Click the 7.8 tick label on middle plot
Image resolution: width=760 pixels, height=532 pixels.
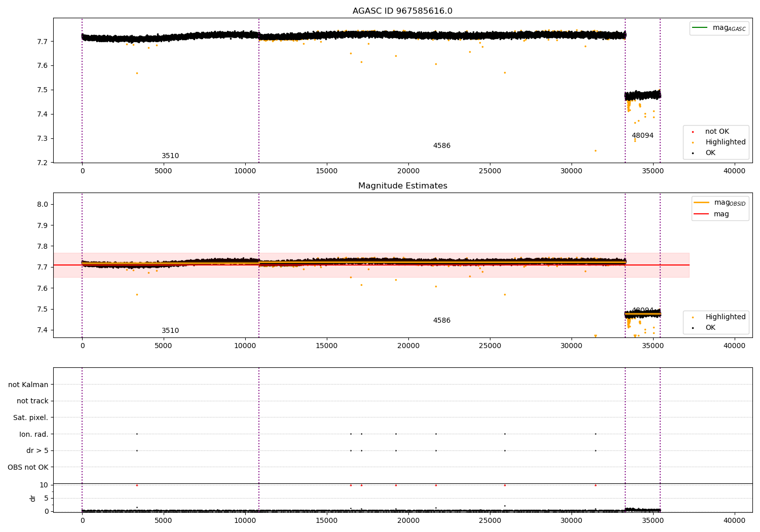43,246
